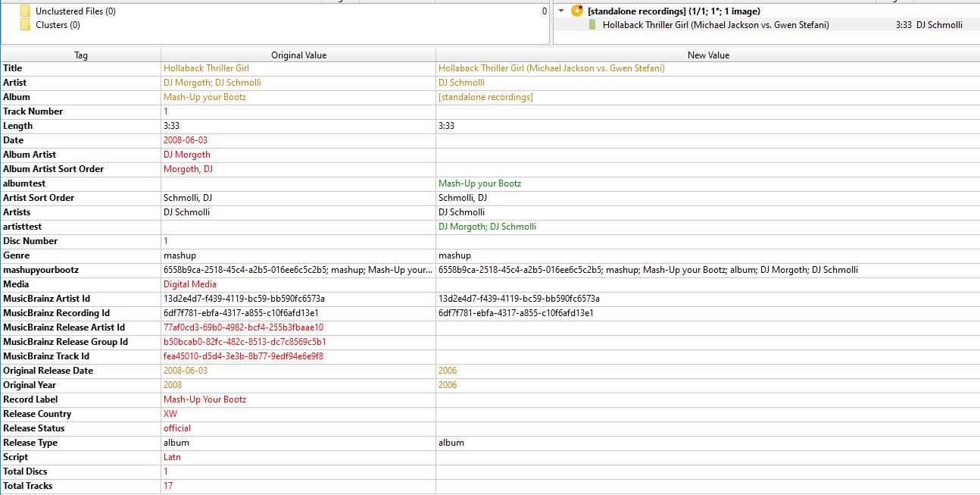The height and width of the screenshot is (495, 980).
Task: Click the new Original Year value 2006
Action: coord(448,385)
